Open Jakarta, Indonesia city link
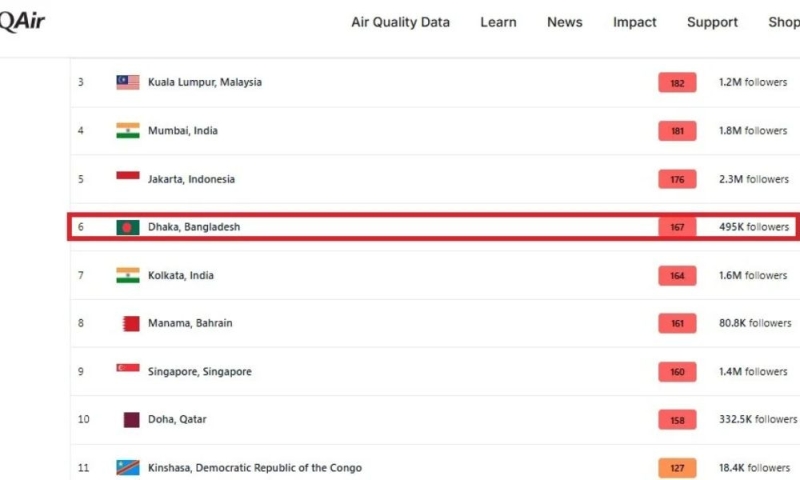Screen dimensions: 800x480 pos(191,179)
